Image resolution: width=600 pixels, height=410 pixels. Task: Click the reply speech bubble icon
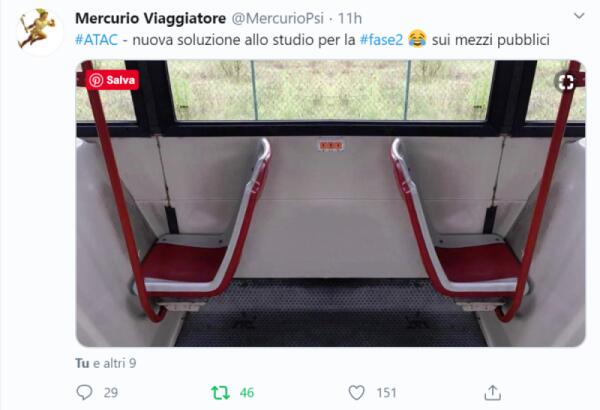[x=84, y=392]
